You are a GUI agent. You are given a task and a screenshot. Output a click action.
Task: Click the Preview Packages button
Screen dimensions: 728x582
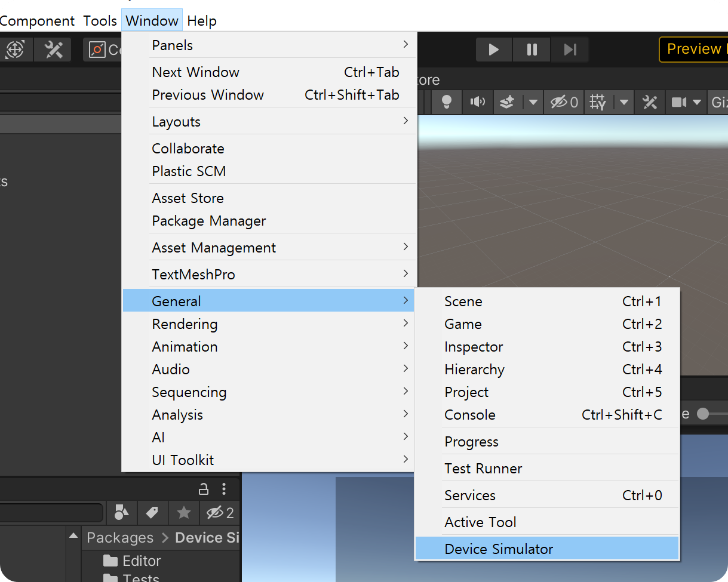(694, 50)
